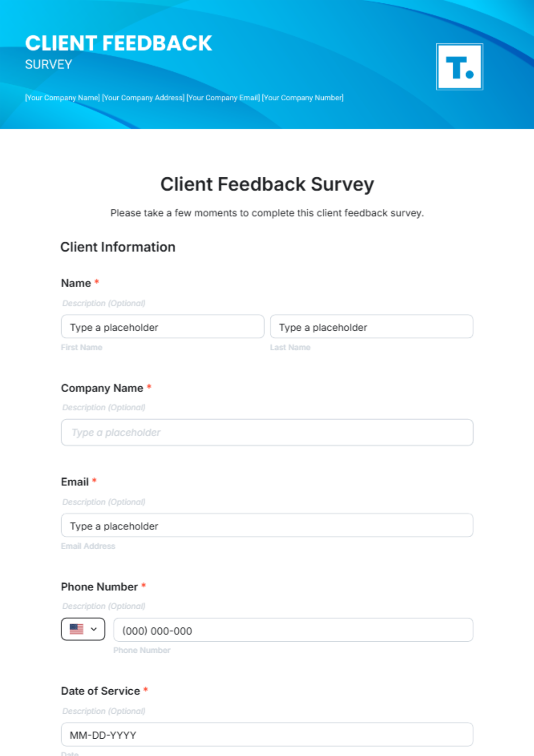The width and height of the screenshot is (534, 756).
Task: Select the Client Information section heading
Action: click(x=118, y=247)
